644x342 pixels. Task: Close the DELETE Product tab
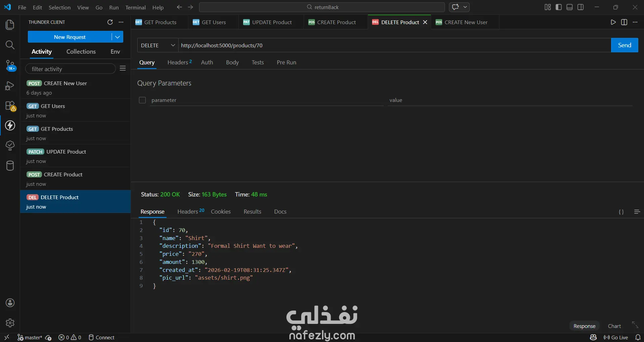(x=425, y=22)
